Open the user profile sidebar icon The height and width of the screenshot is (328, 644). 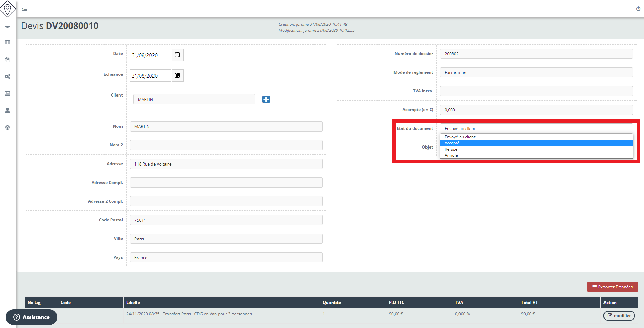(7, 110)
